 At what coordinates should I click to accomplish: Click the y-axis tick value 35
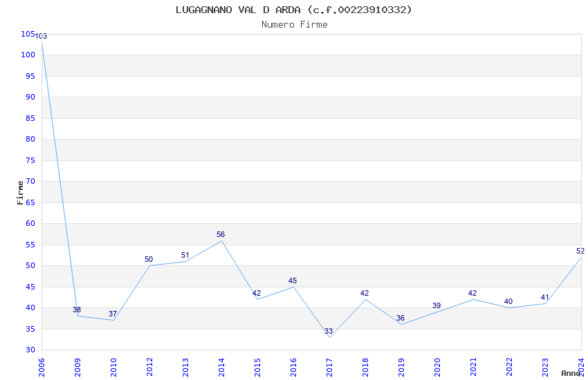click(x=30, y=329)
